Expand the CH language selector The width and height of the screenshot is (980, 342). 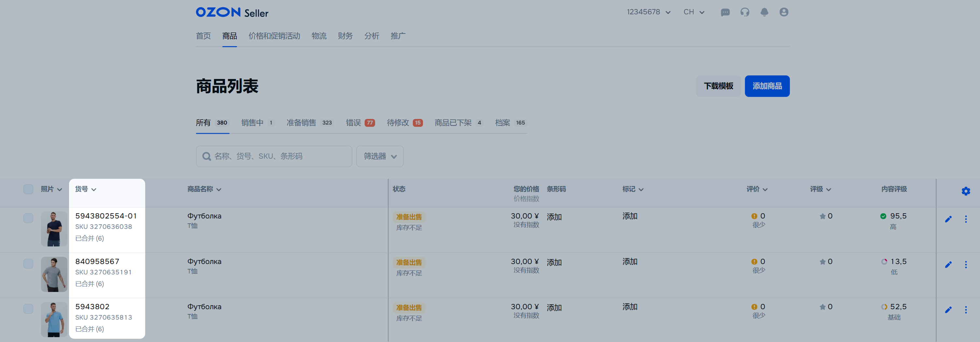(x=693, y=12)
